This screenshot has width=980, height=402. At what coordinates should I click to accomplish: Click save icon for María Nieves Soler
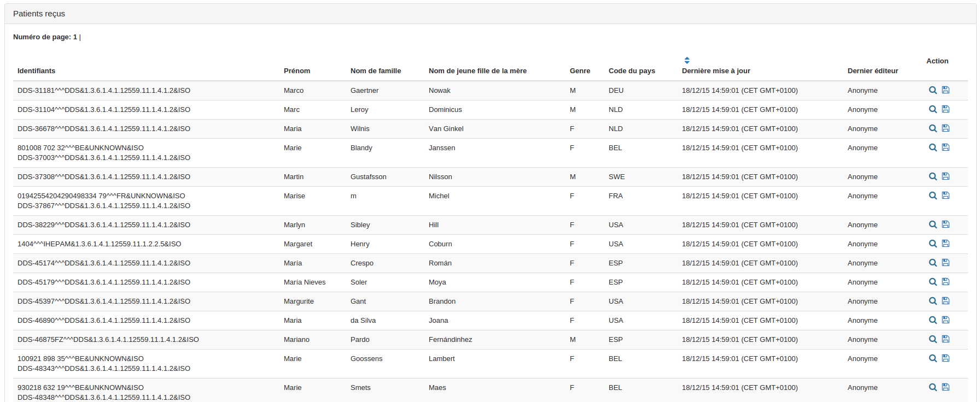pos(946,282)
